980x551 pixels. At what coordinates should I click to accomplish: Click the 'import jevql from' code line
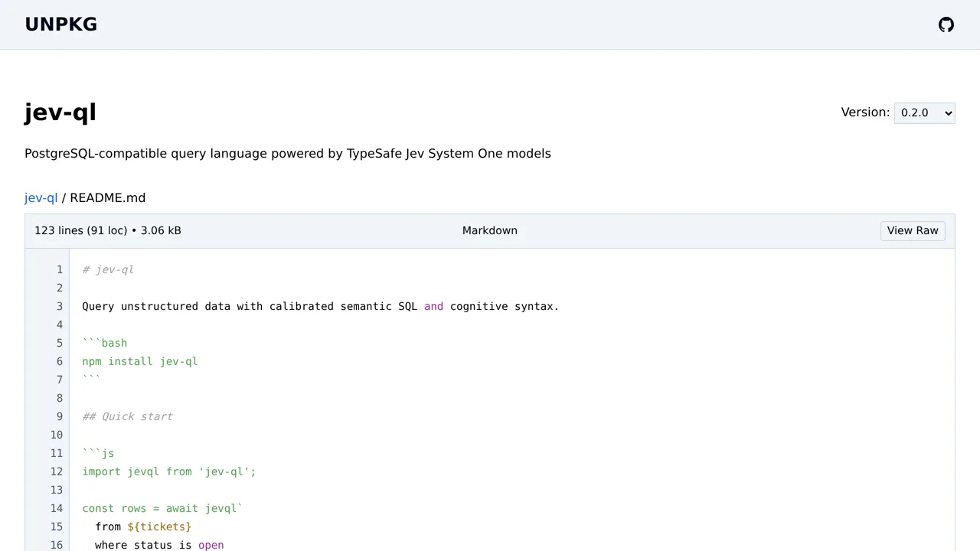(169, 471)
